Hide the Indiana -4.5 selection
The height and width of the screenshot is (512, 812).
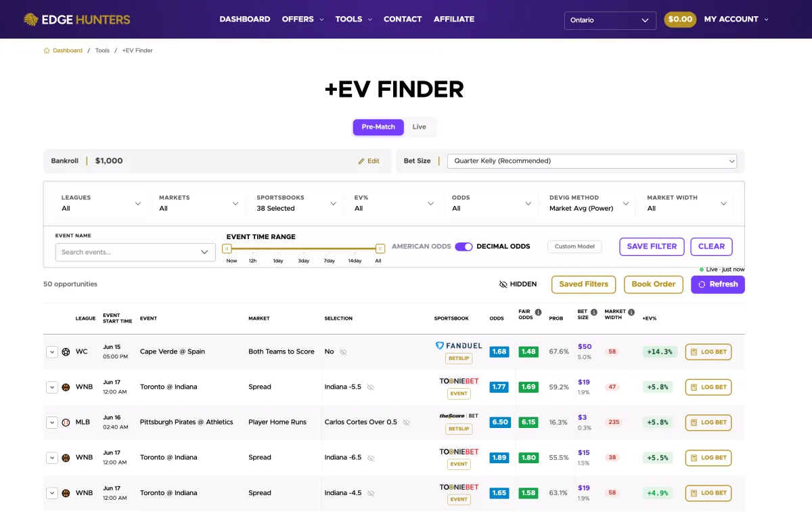coord(370,493)
